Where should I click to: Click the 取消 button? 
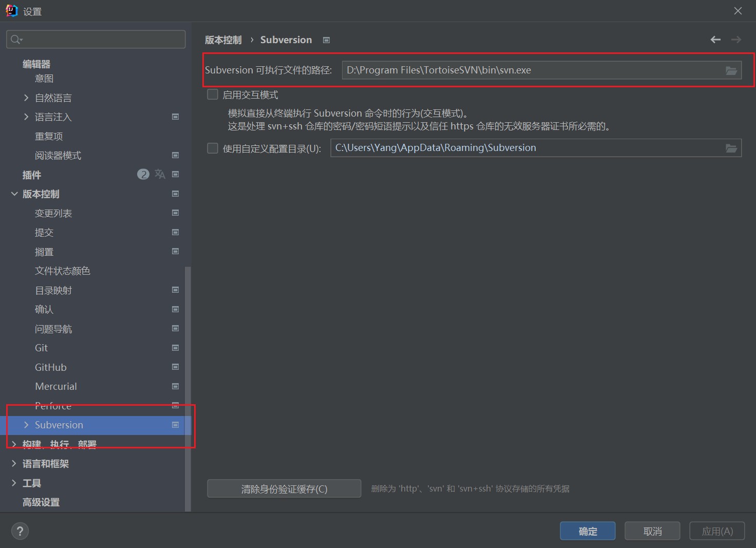pos(652,531)
